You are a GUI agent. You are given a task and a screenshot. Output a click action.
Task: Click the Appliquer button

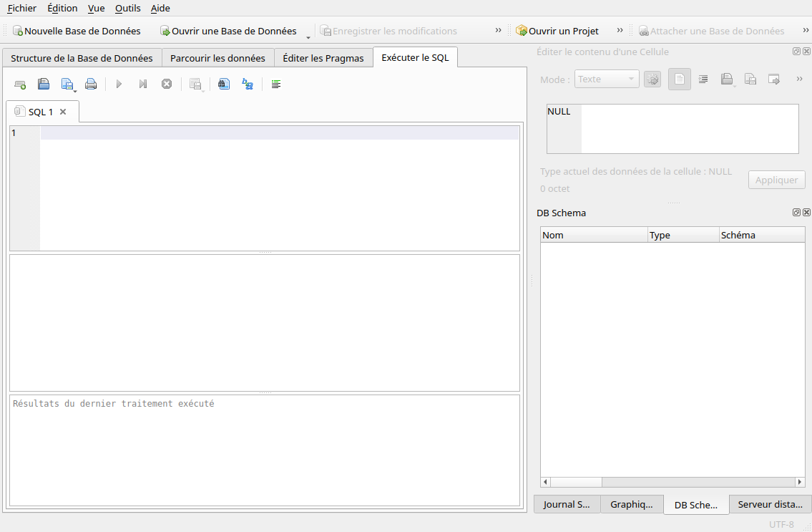[x=776, y=180]
